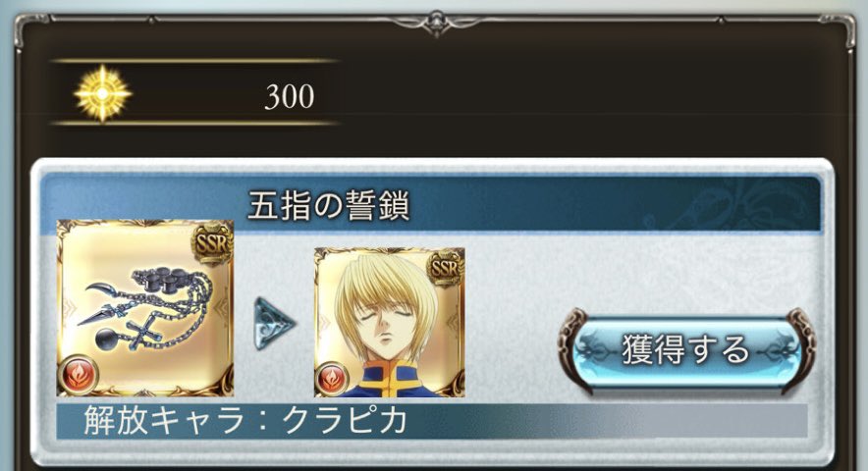Click the swirl decoration in the blue header
Viewport: 868px width, 471px height.
point(731,204)
